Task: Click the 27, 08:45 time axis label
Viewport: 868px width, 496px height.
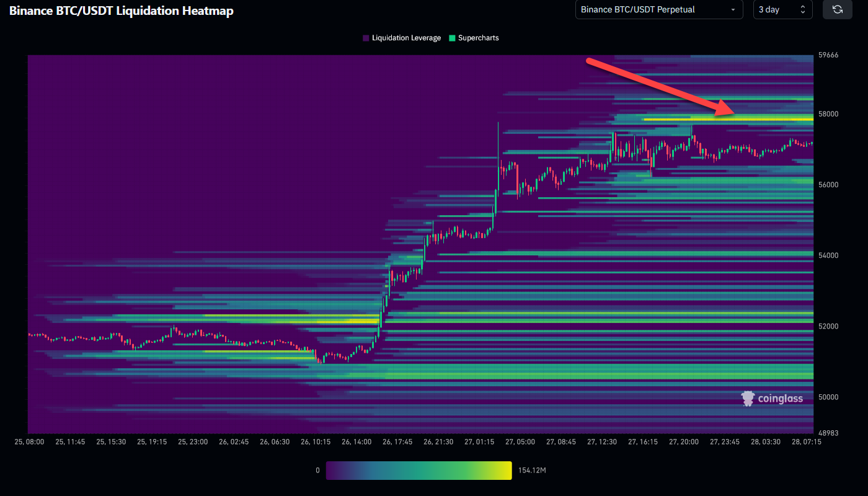Action: (560, 442)
